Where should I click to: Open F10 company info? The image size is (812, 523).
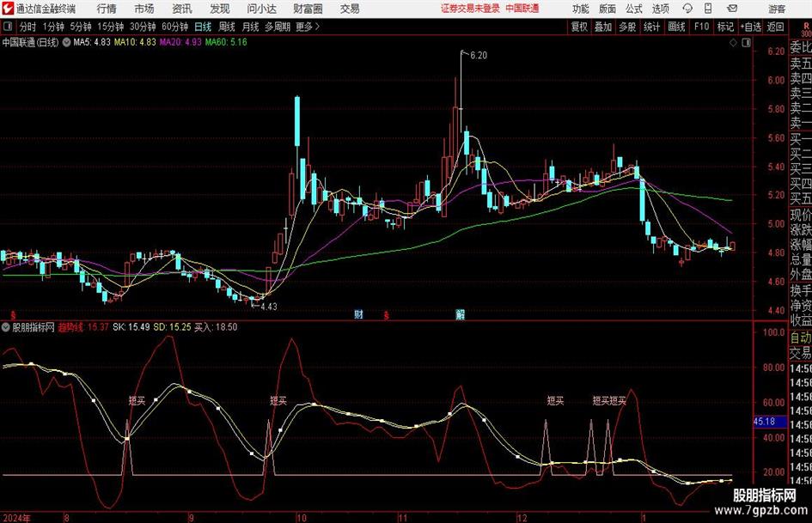tap(701, 27)
